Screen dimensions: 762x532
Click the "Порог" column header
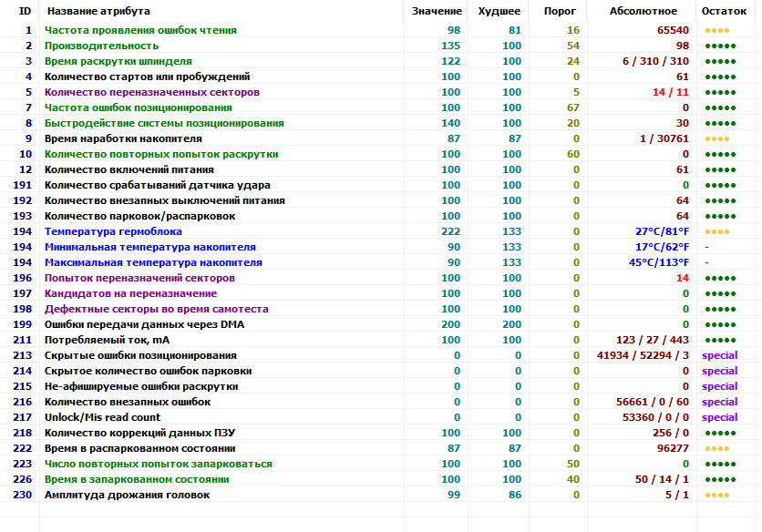tap(559, 11)
